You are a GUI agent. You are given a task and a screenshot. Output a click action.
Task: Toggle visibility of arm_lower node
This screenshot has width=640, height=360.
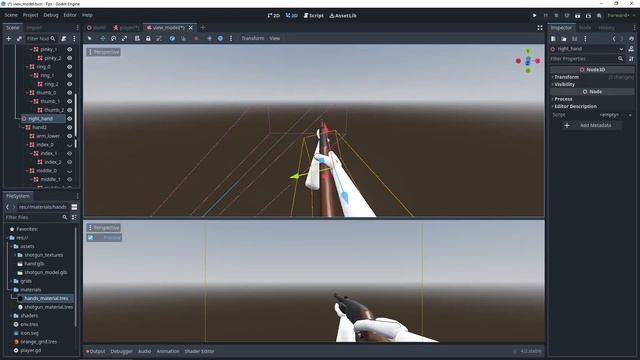pos(69,136)
